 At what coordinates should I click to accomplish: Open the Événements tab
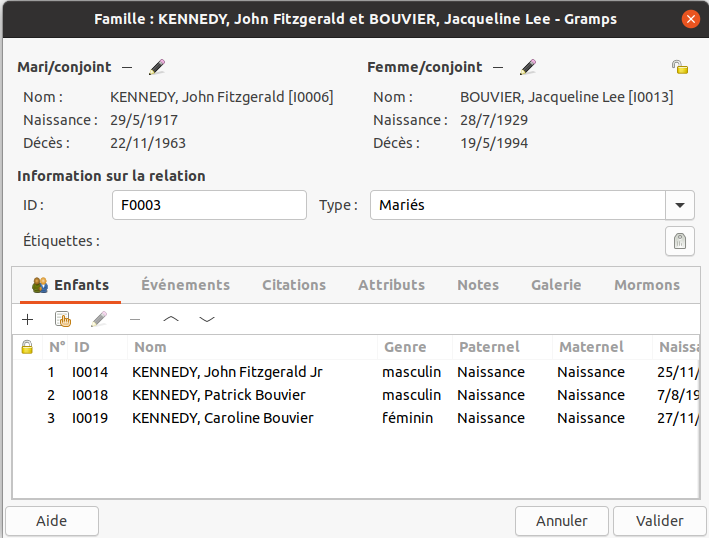point(185,285)
